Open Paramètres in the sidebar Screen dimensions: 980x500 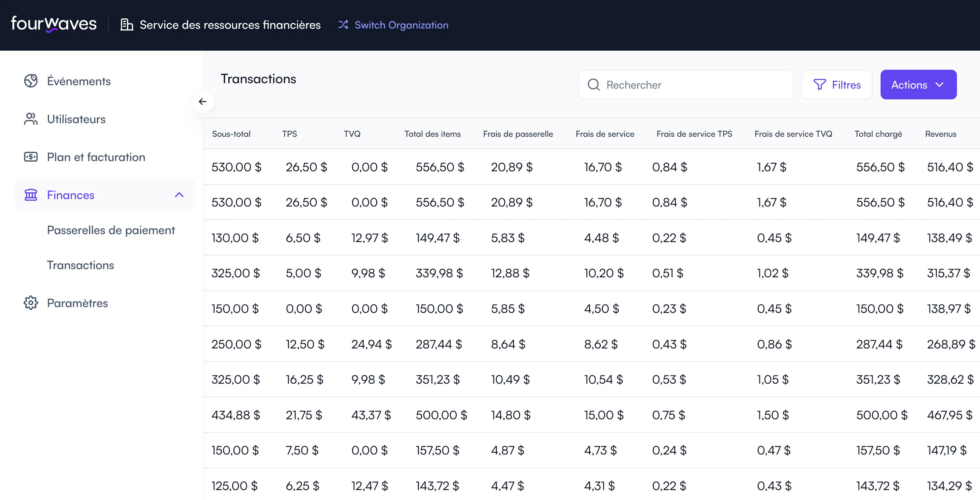pos(77,303)
